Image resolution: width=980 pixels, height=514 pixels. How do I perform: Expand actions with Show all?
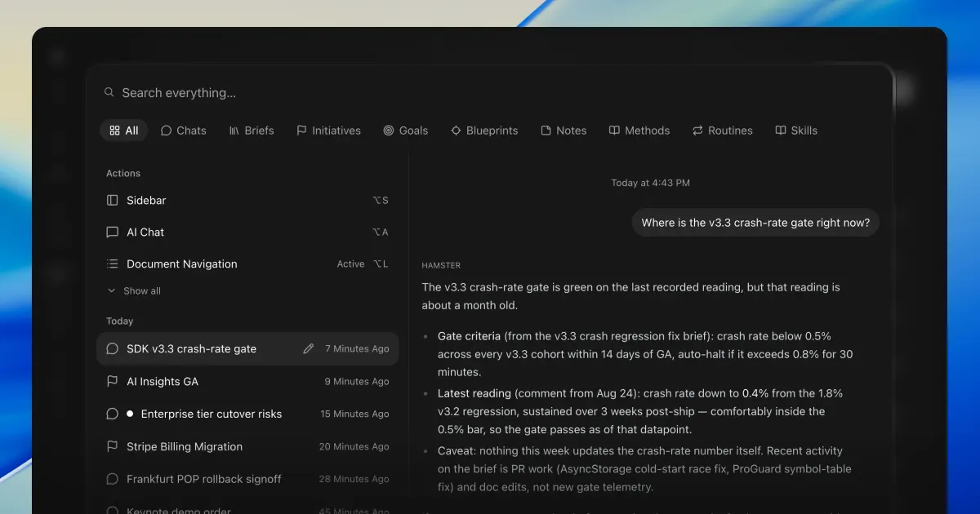click(x=134, y=290)
